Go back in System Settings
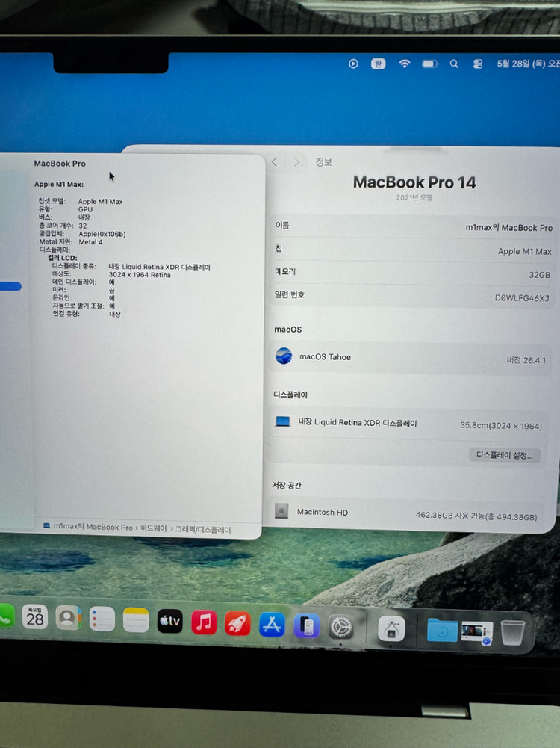 pyautogui.click(x=275, y=161)
